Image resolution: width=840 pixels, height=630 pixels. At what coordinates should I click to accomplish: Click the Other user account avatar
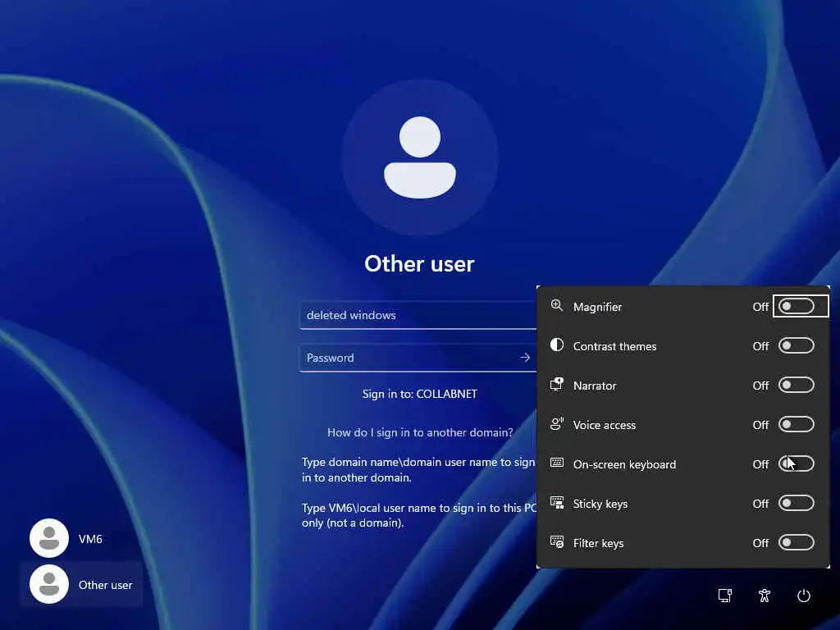[49, 584]
